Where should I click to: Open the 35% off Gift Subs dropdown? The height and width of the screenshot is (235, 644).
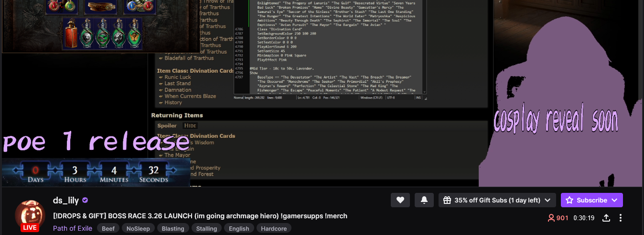(497, 200)
